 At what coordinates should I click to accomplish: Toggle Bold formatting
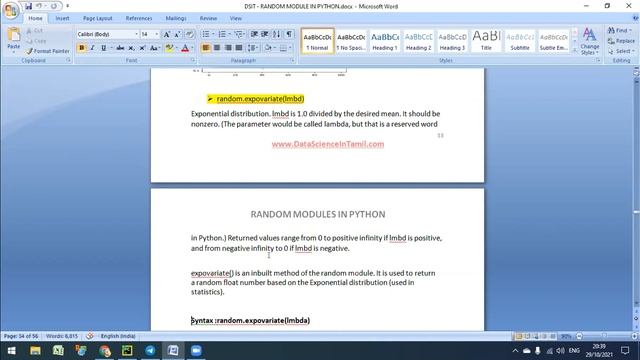[82, 48]
